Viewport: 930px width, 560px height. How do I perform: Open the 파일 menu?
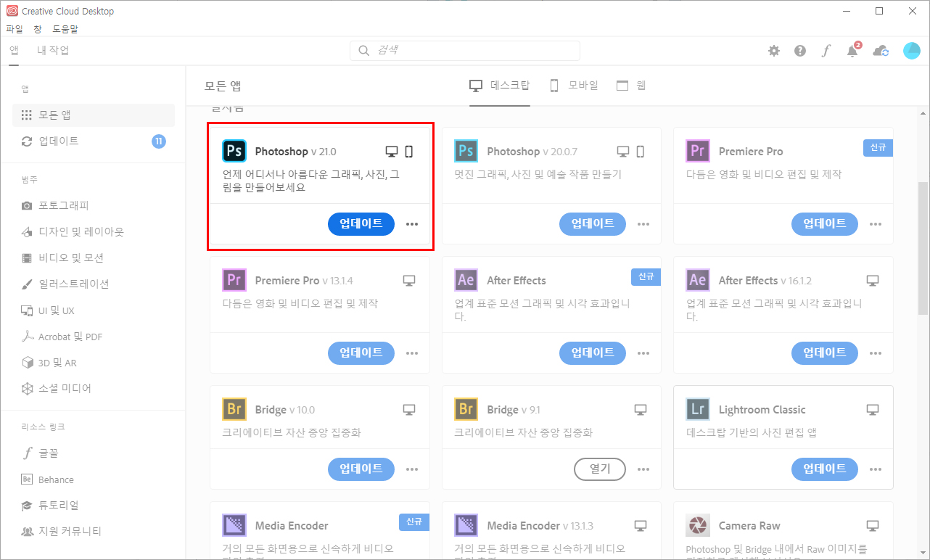[15, 29]
